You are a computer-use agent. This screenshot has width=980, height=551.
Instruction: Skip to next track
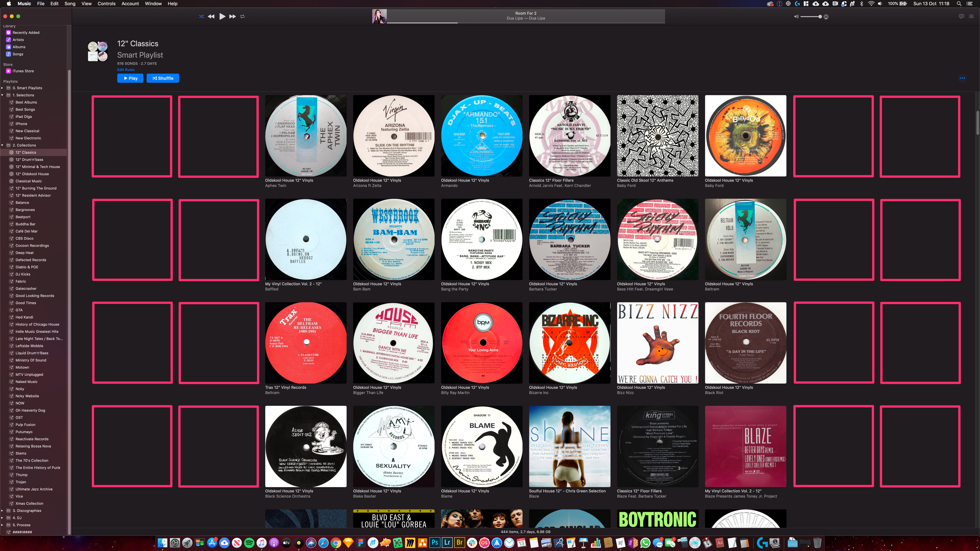pos(232,16)
